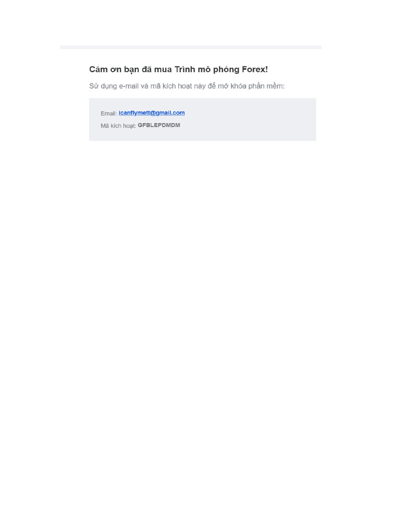399x532 pixels.
Task: Click the word "Forex!" in the heading
Action: point(255,69)
